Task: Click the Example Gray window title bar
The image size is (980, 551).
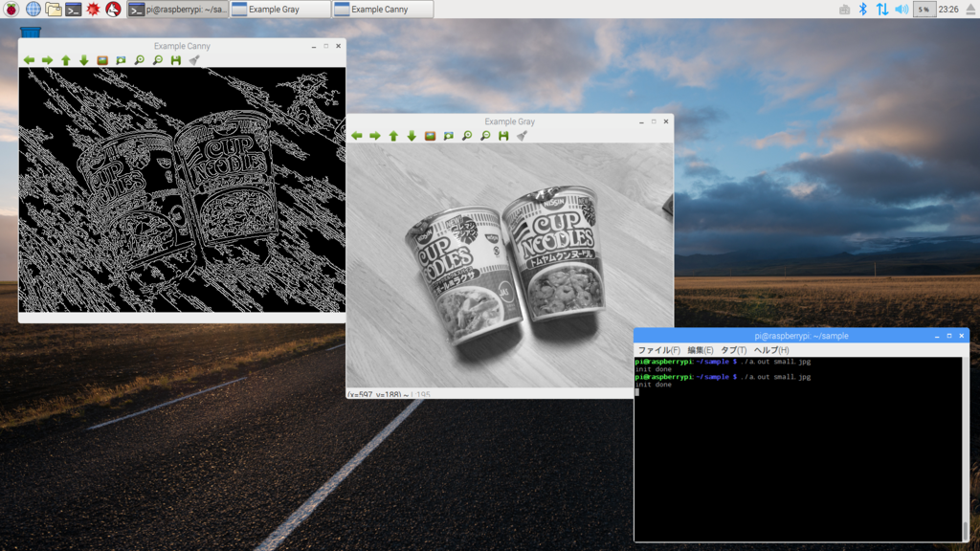Action: tap(509, 121)
